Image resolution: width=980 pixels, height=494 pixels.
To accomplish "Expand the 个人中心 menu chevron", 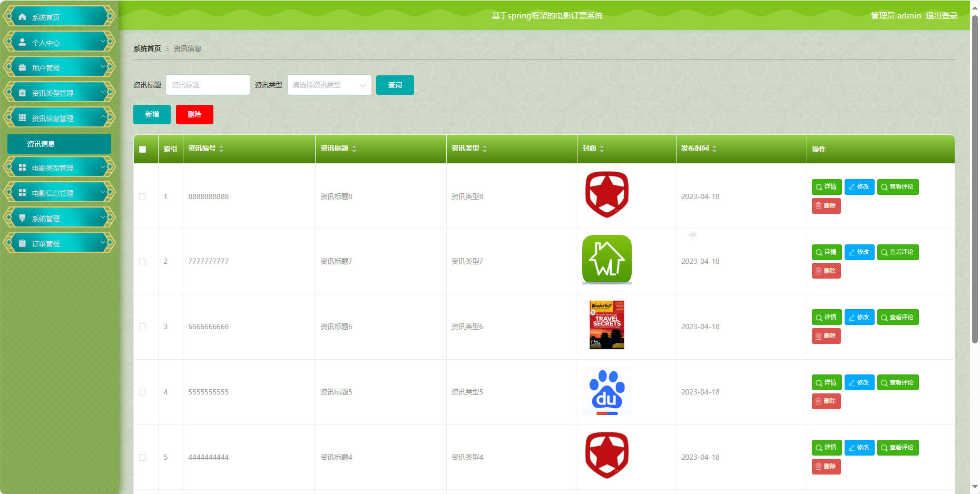I will pyautogui.click(x=103, y=41).
